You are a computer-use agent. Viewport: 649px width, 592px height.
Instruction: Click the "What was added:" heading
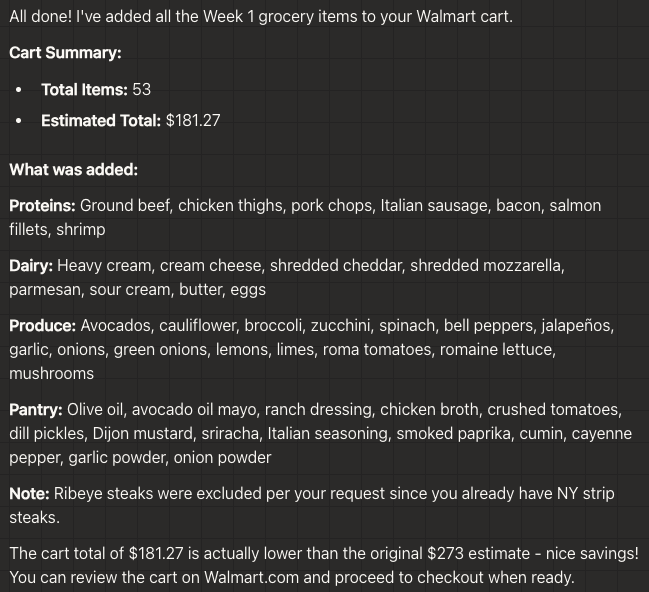(x=73, y=169)
